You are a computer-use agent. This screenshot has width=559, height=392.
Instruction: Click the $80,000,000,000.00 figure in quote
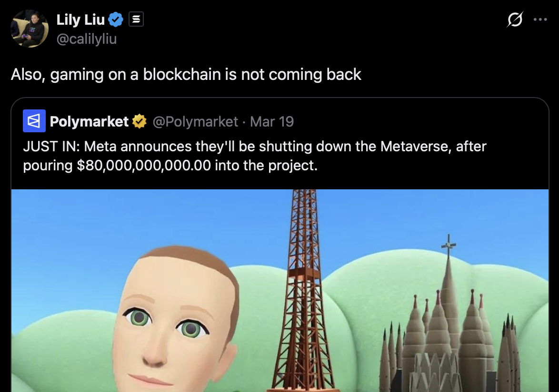144,166
